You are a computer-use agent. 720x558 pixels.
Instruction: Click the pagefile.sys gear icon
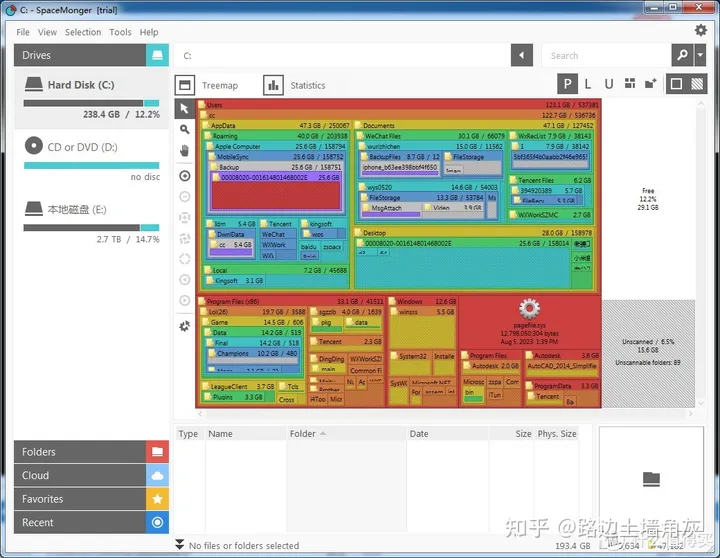point(529,309)
